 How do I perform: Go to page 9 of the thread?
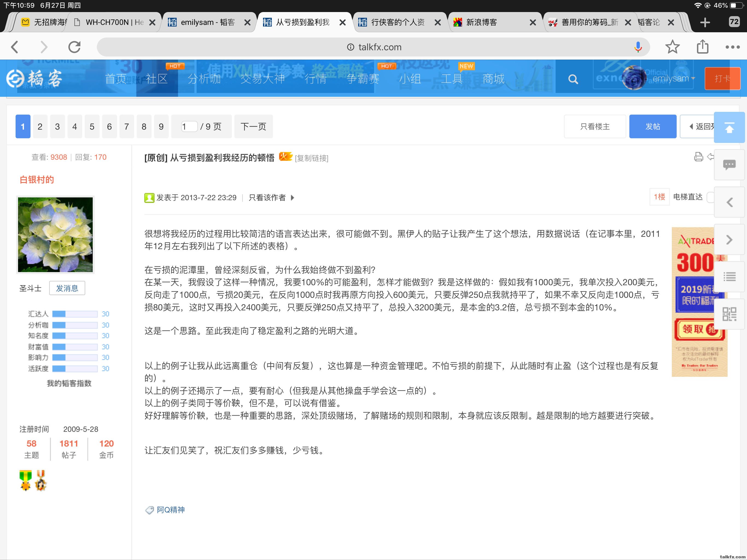point(161,127)
